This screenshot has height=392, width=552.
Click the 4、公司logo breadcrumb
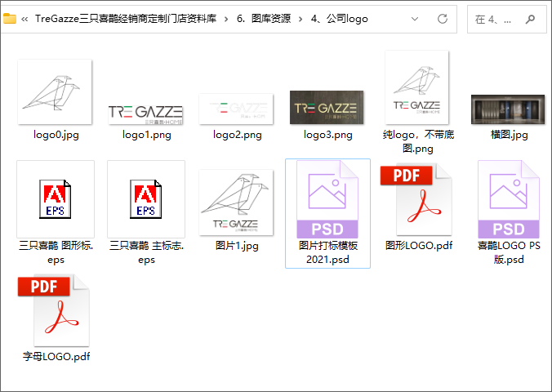(340, 18)
